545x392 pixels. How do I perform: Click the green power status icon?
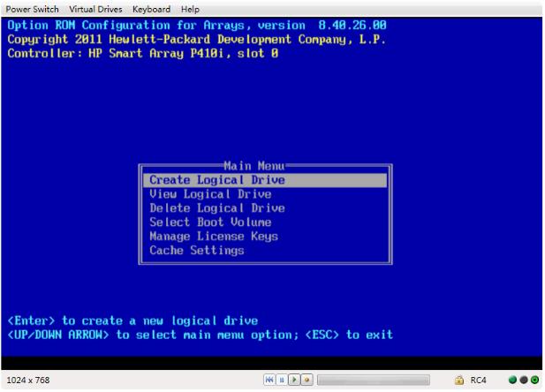[x=534, y=380]
